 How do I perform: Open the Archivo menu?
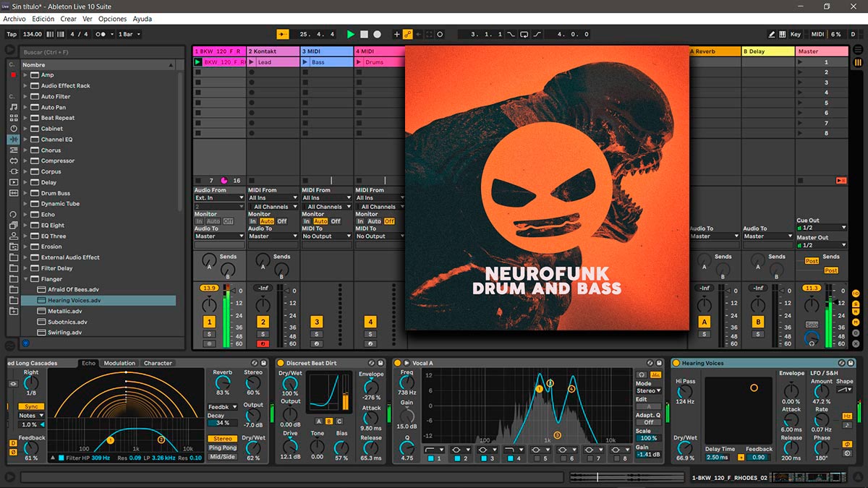pos(14,19)
